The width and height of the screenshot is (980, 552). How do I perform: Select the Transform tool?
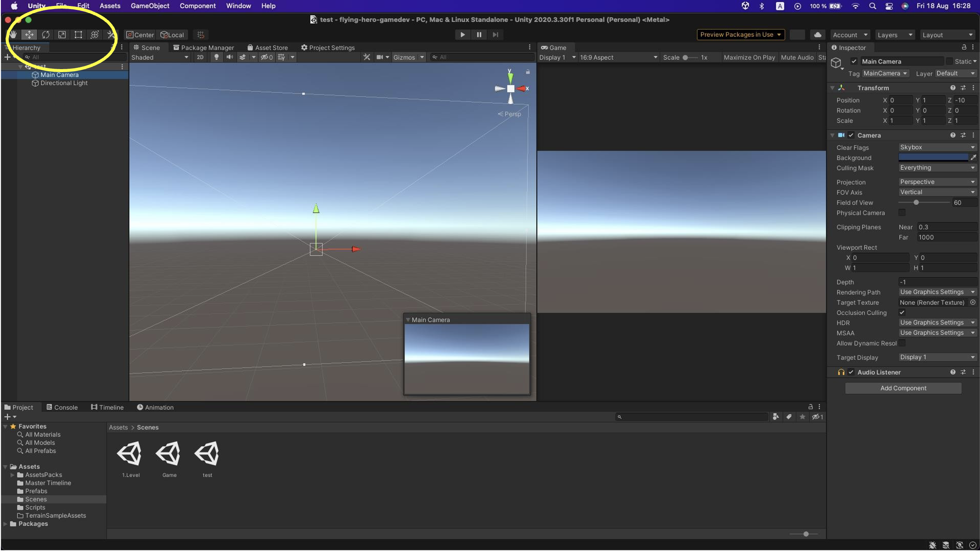click(x=94, y=35)
